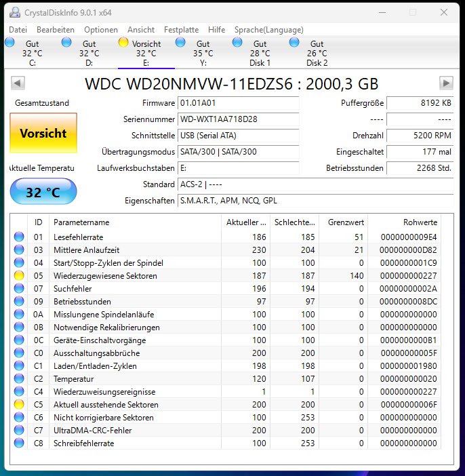The image size is (465, 476).
Task: Click the Eigenschaften field S.M.A.R.T., APM
Action: tap(316, 201)
